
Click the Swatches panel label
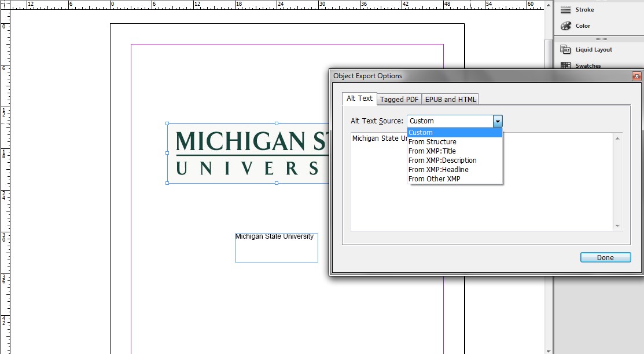588,66
